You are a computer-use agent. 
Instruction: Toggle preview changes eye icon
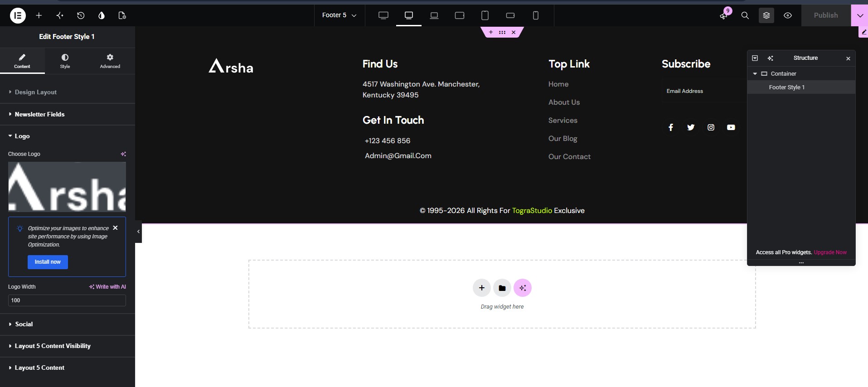(788, 15)
